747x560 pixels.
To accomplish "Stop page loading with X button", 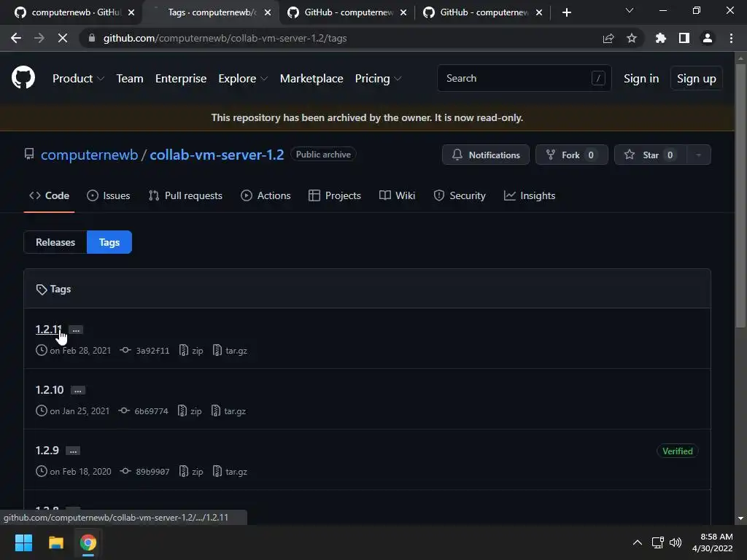I will point(63,38).
